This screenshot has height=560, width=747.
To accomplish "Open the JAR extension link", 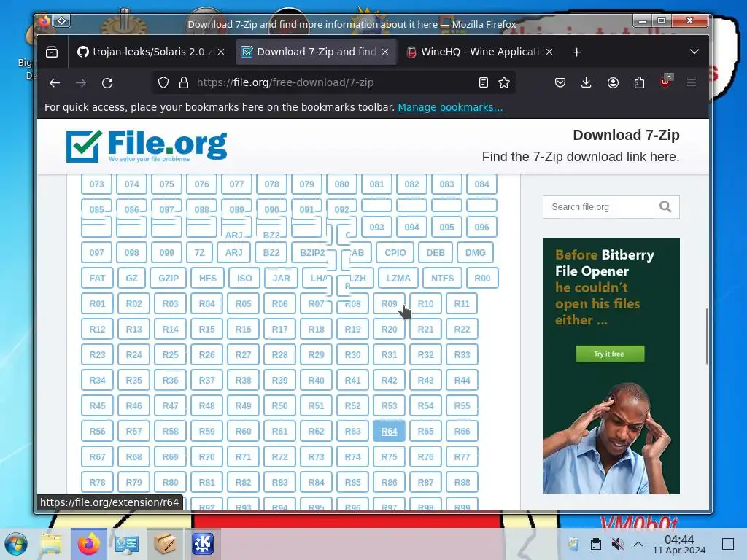I will point(281,278).
